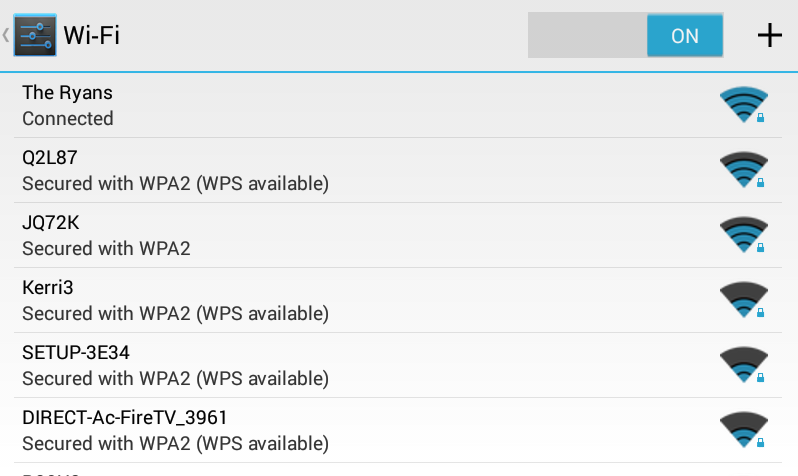
Task: Tap Wi-Fi signal icon beside Q2L87
Action: (x=743, y=170)
